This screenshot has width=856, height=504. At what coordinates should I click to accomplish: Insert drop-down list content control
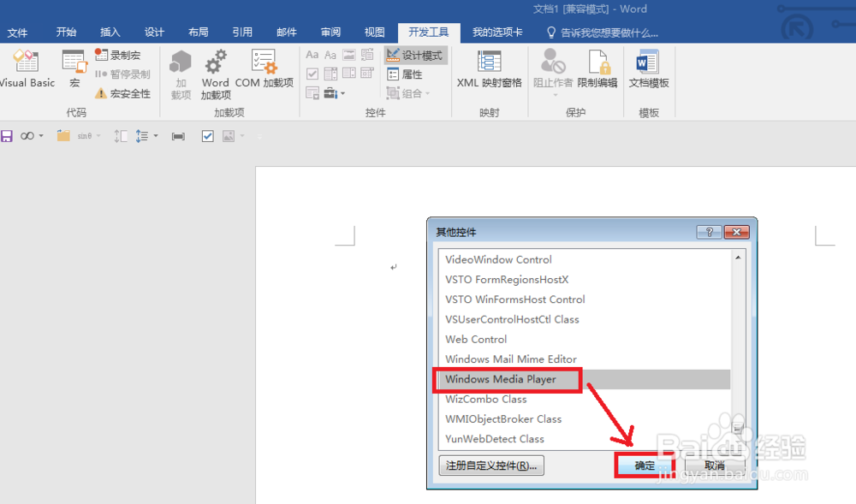(x=349, y=74)
